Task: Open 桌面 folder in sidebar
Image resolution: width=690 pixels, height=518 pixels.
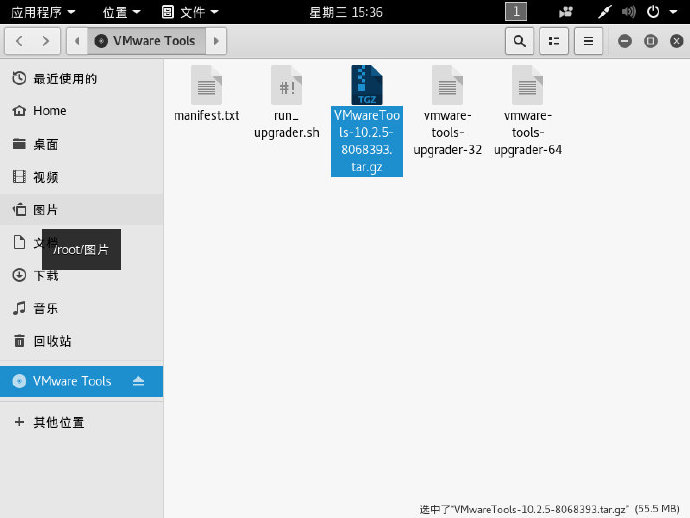Action: (81, 144)
